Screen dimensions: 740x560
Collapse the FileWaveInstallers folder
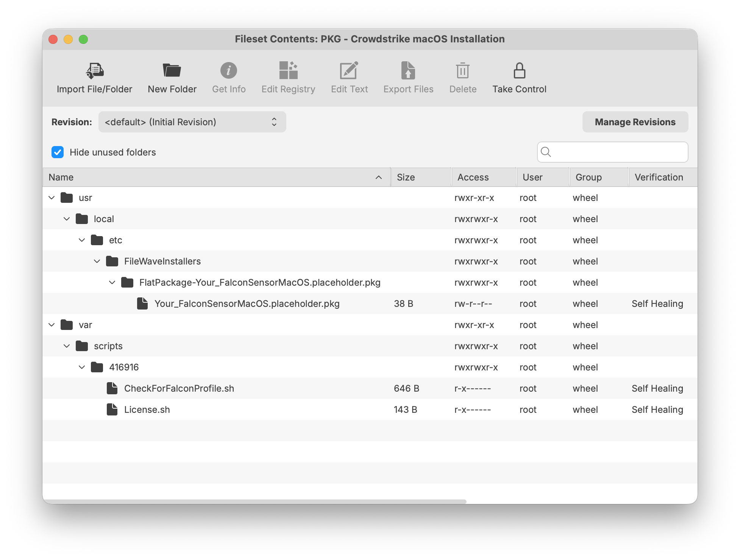pos(97,261)
